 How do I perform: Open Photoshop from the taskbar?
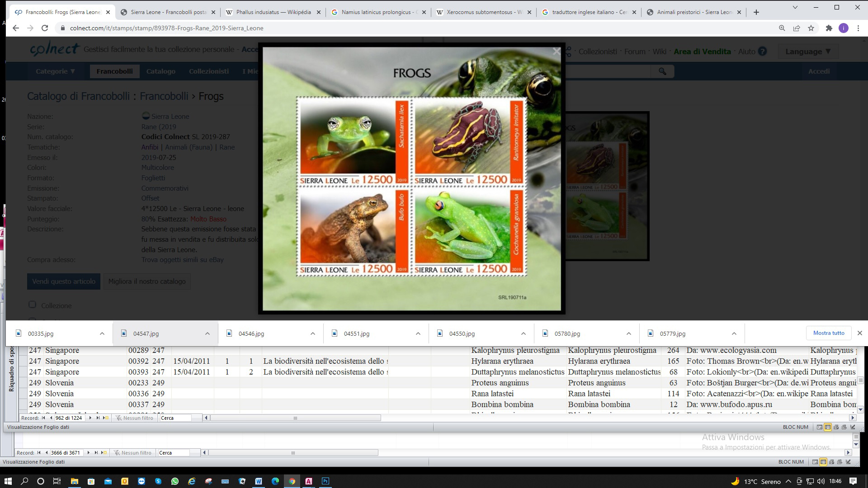click(x=325, y=481)
